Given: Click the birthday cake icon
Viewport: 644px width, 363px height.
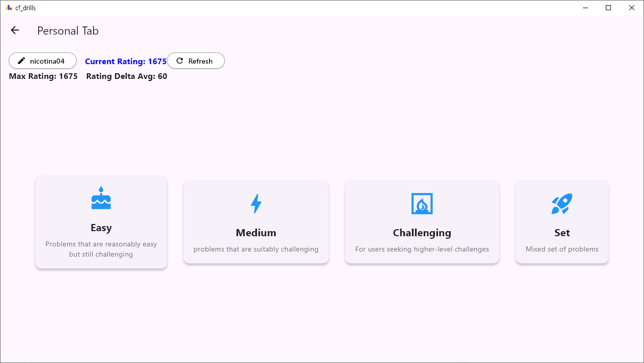Looking at the screenshot, I should click(x=101, y=198).
